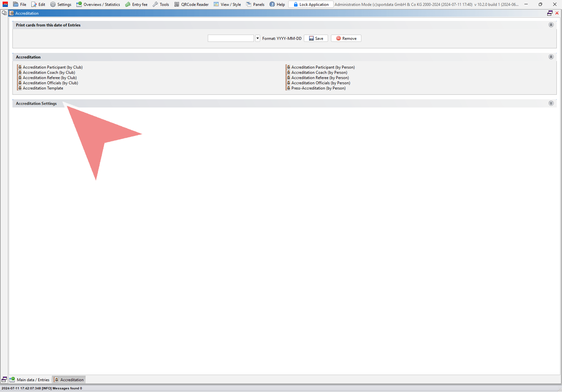Collapse the Accreditation section
Viewport: 562px width, 392px height.
[551, 57]
